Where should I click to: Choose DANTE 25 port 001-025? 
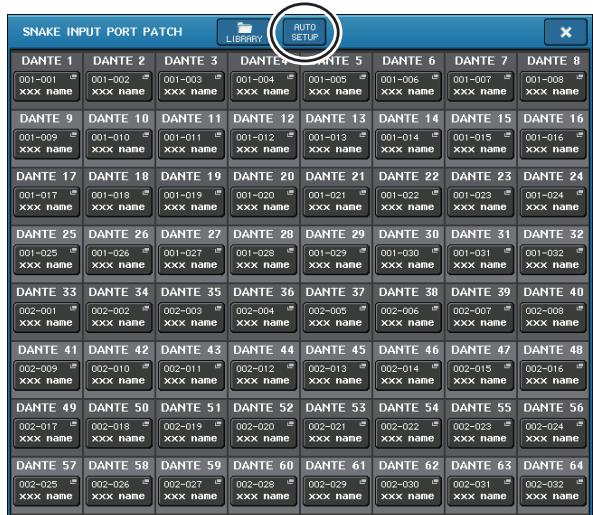(47, 260)
